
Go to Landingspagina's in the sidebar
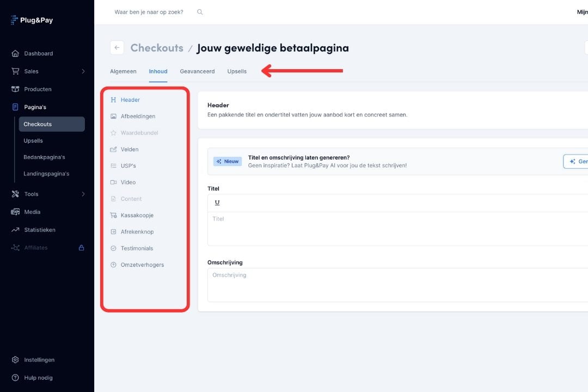[x=46, y=174]
